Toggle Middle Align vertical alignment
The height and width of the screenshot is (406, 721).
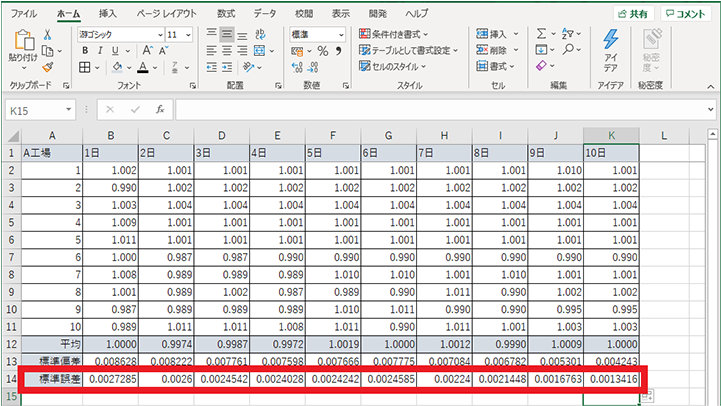(227, 34)
